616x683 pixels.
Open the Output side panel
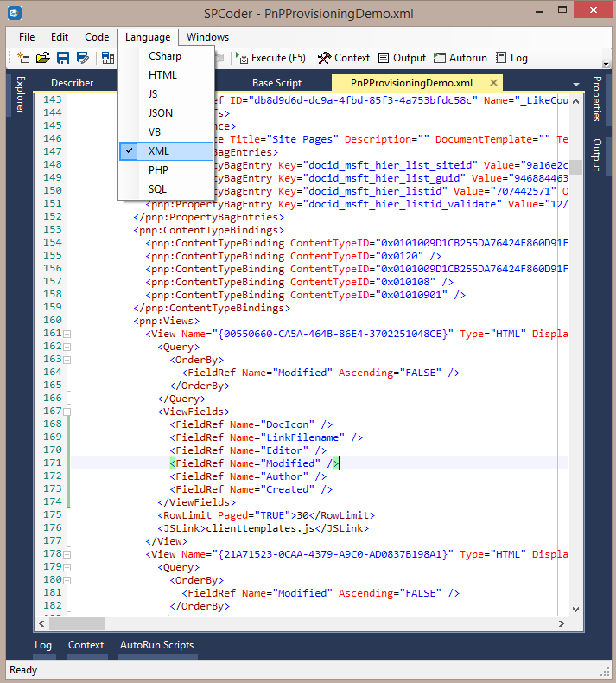[x=597, y=155]
